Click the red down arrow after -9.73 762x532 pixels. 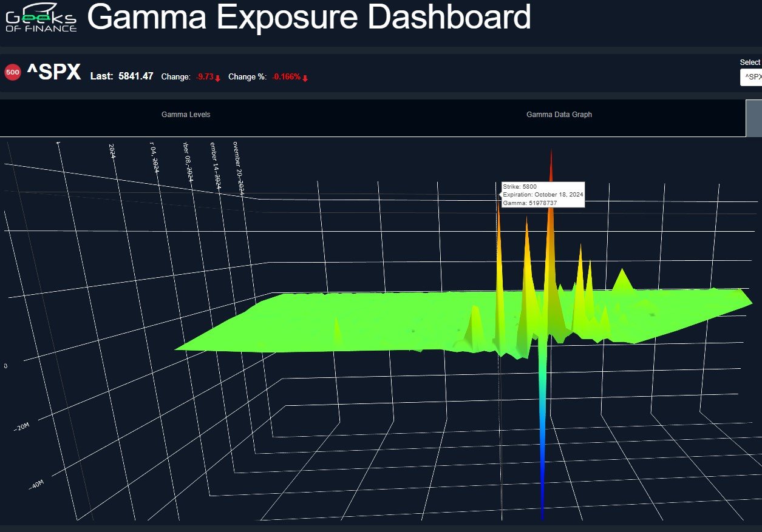217,78
